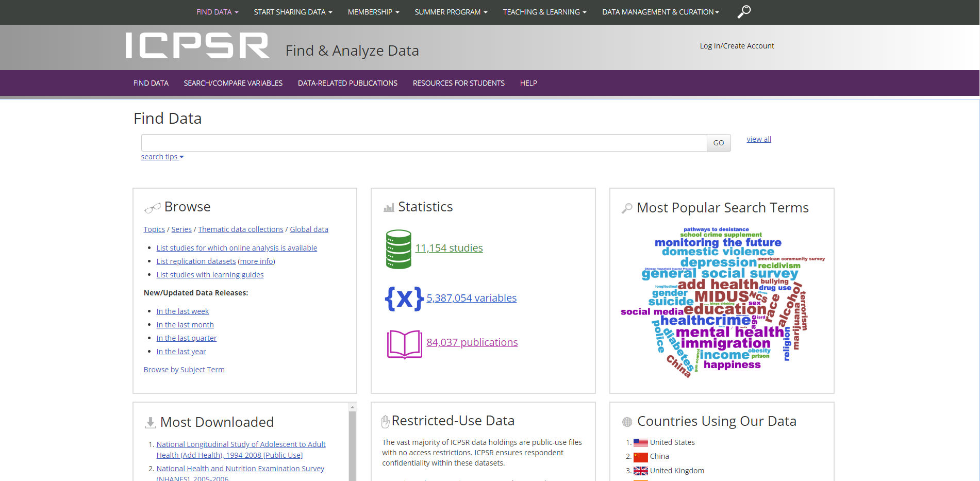Open List studies with learning guides

[210, 275]
